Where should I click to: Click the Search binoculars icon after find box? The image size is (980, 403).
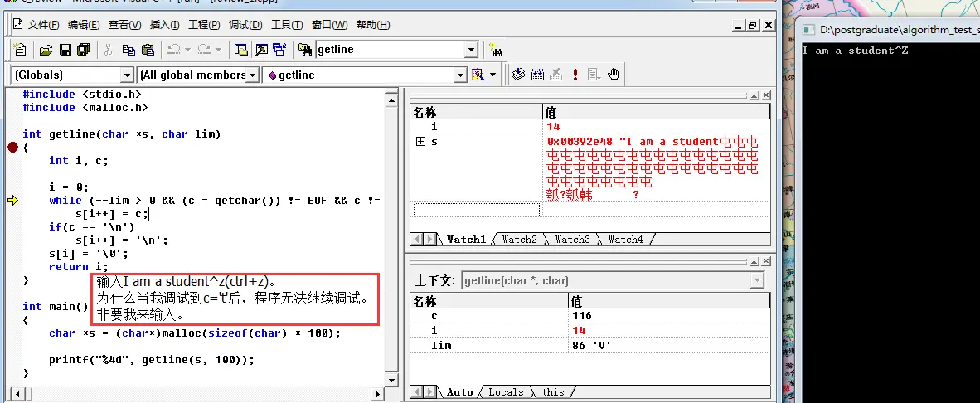497,50
